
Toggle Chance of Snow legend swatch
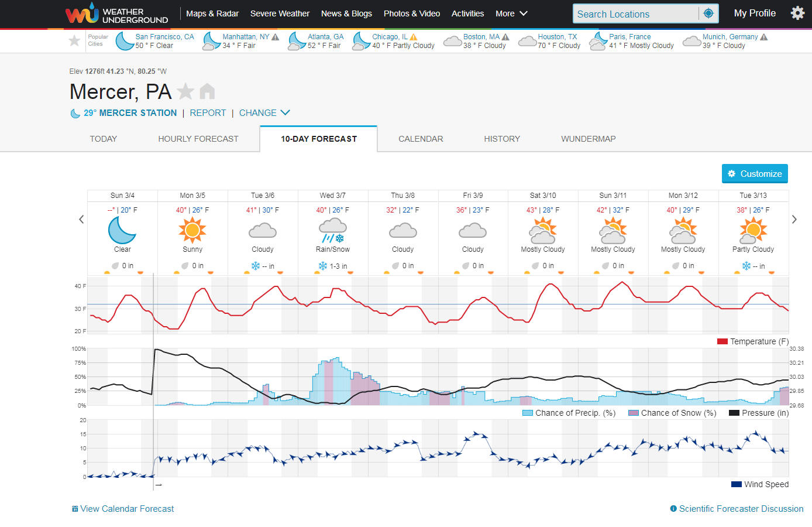(x=633, y=413)
